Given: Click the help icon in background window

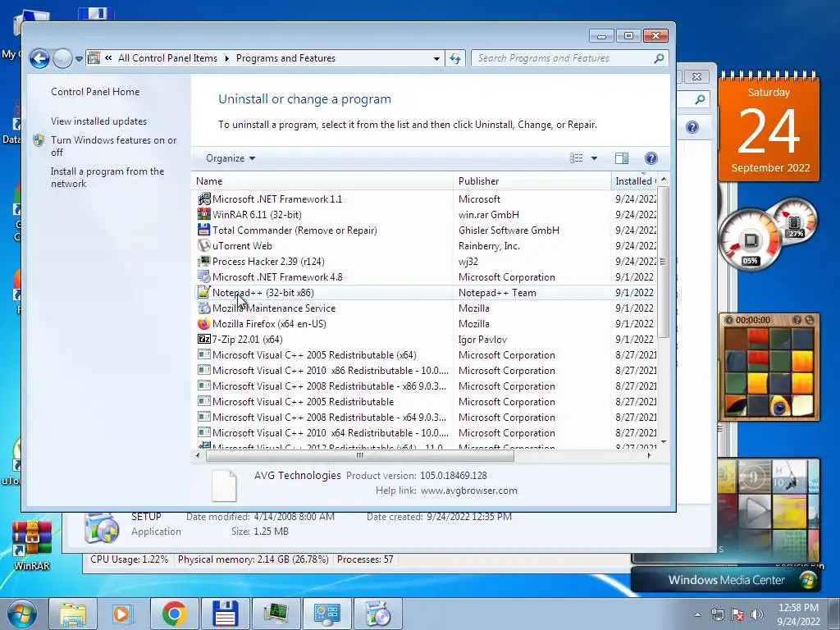Looking at the screenshot, I should [x=692, y=127].
